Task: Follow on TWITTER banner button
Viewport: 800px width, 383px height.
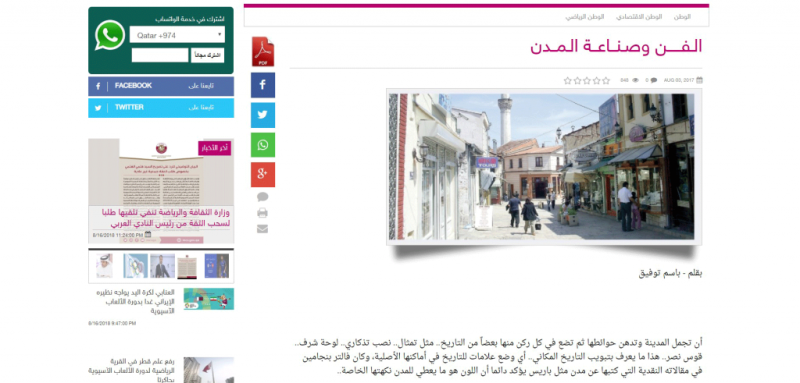Action: click(161, 108)
